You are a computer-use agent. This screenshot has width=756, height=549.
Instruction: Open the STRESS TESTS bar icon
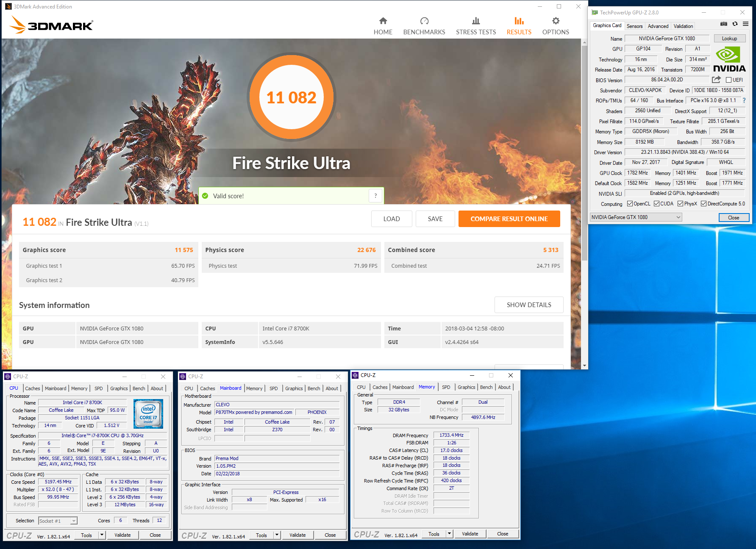476,21
